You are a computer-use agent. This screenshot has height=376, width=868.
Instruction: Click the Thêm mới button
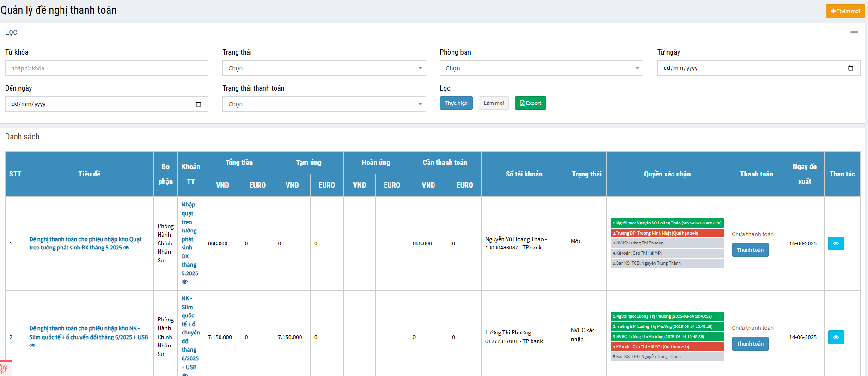click(x=845, y=11)
